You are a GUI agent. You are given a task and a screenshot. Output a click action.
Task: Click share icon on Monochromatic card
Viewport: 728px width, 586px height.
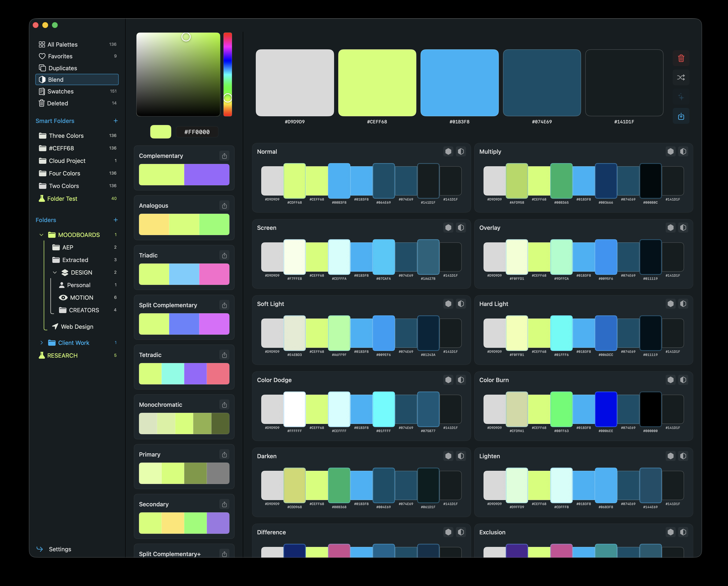click(224, 405)
